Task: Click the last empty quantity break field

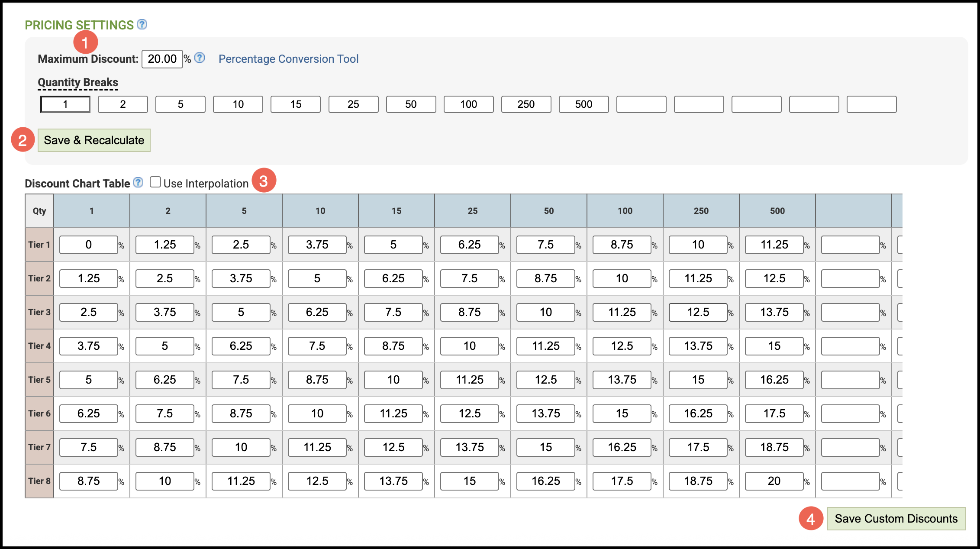Action: click(x=871, y=104)
